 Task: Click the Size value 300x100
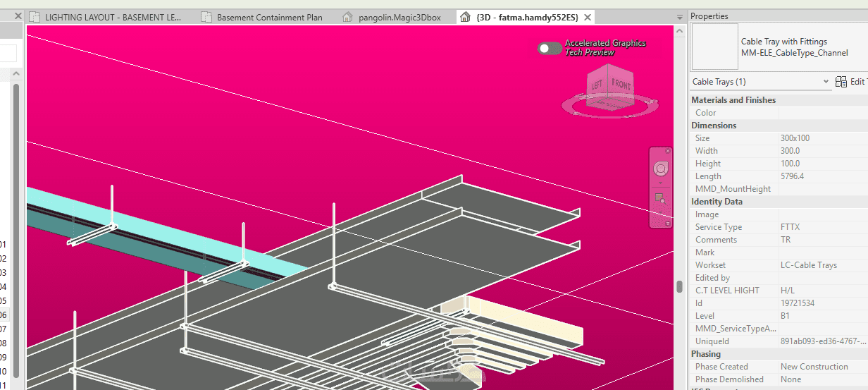tap(823, 138)
